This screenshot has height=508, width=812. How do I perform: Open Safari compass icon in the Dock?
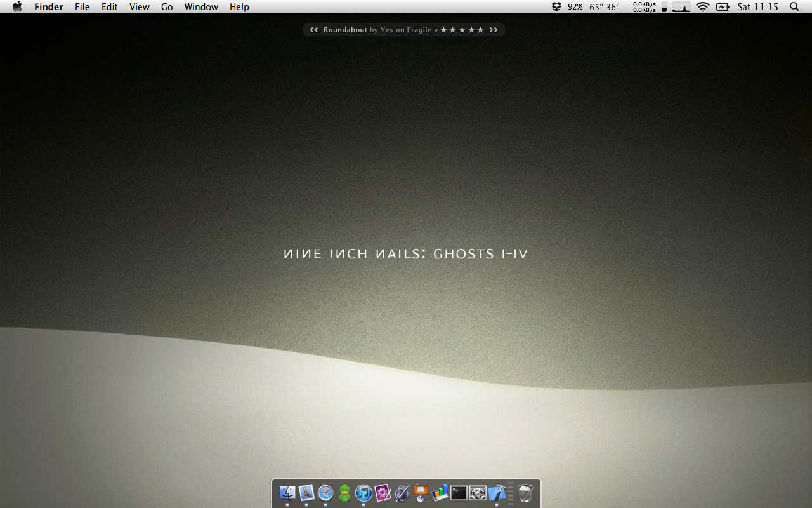tap(325, 492)
